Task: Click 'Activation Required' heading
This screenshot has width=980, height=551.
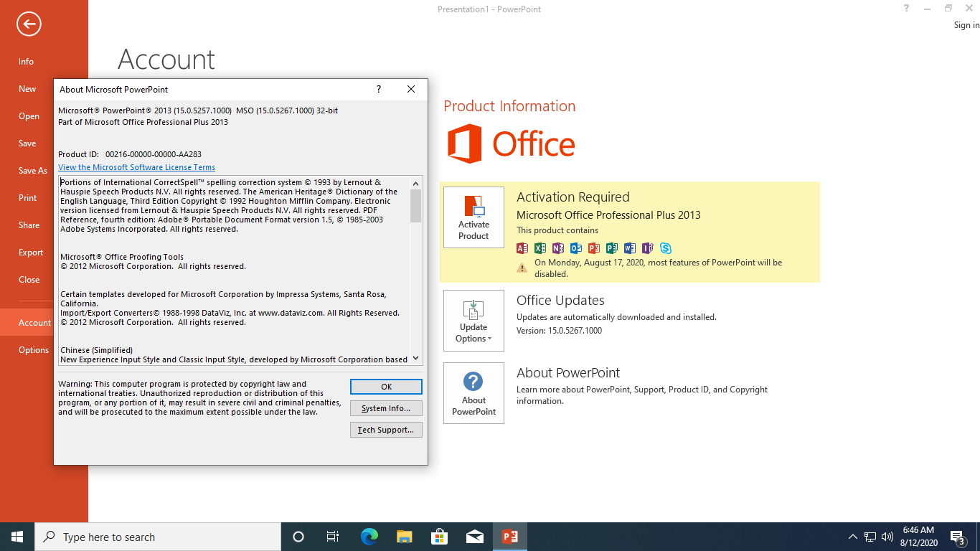Action: click(573, 197)
